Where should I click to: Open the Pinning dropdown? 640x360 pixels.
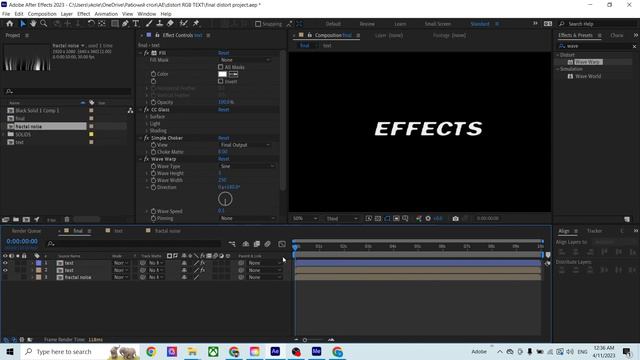pos(247,218)
